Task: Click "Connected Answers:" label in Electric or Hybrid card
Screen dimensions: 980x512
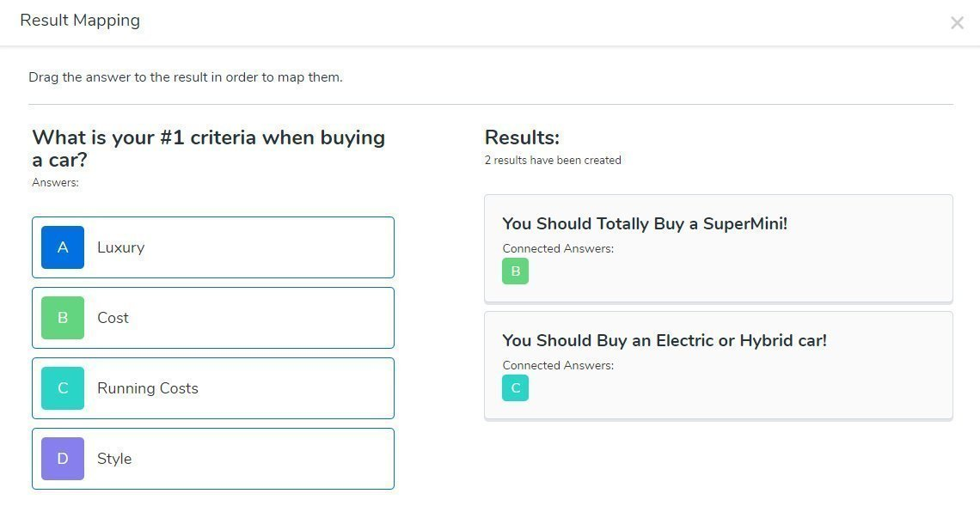Action: tap(558, 366)
